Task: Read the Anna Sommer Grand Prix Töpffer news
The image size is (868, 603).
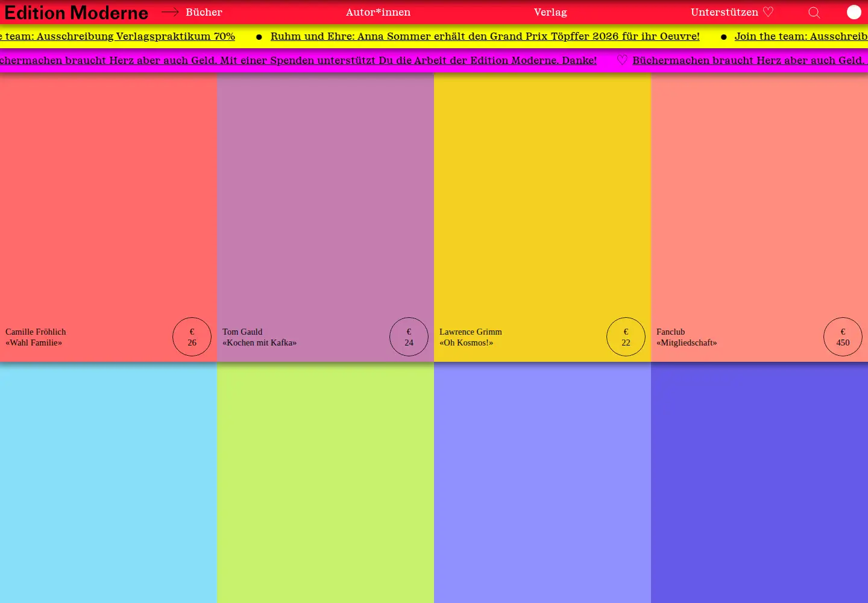Action: pos(485,36)
